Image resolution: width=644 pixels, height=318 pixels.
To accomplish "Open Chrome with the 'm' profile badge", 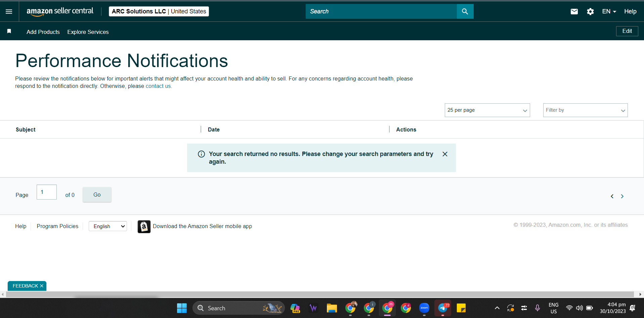I will (387, 308).
